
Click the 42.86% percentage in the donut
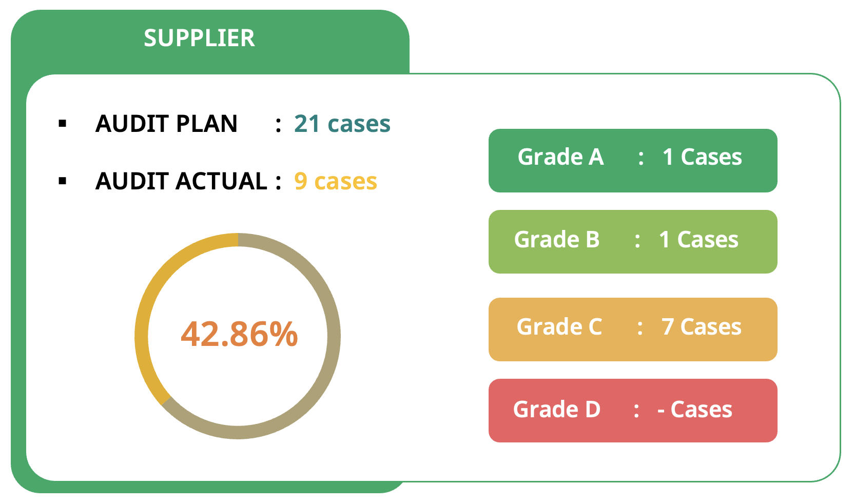(x=239, y=334)
